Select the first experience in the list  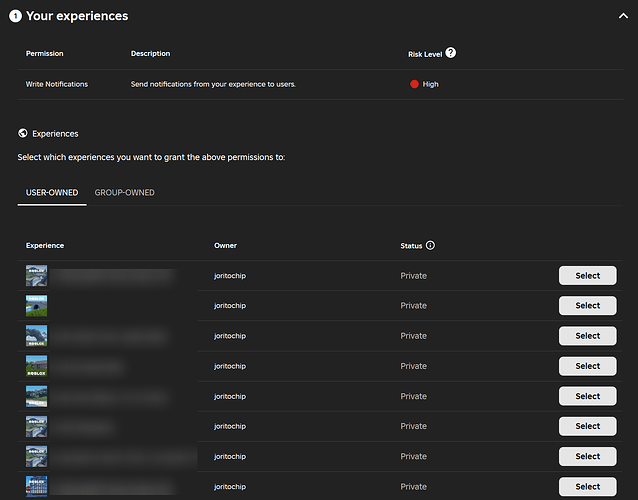(x=587, y=276)
